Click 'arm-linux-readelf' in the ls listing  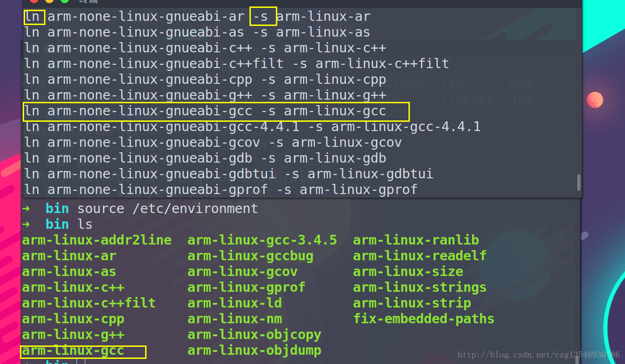(x=420, y=256)
